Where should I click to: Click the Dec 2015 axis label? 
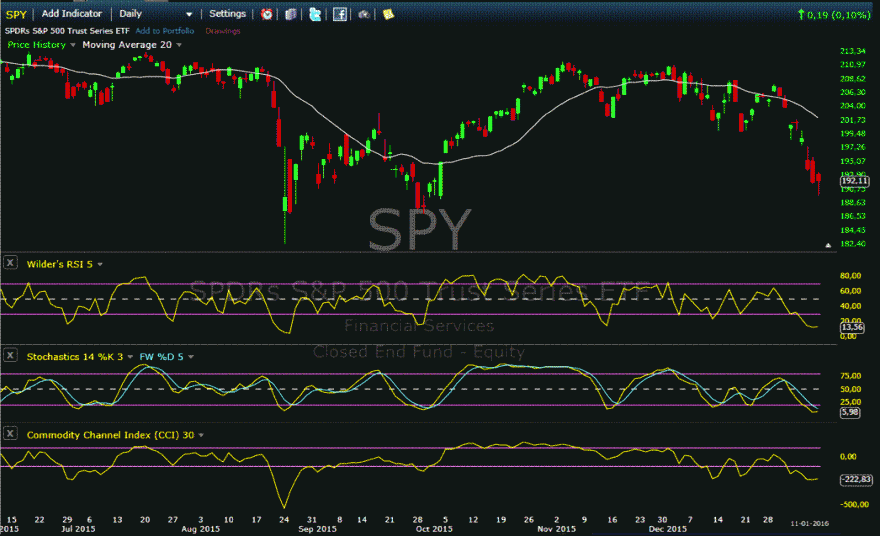[667, 529]
